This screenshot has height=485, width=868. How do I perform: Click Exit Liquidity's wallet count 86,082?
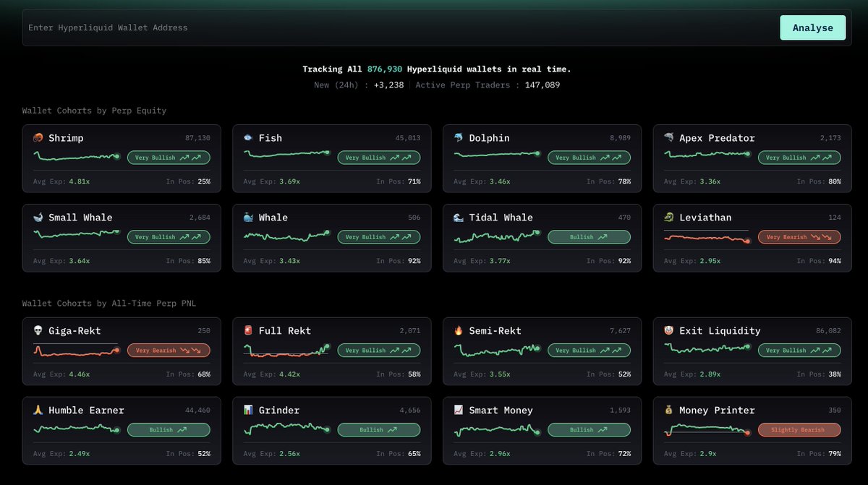coord(828,331)
